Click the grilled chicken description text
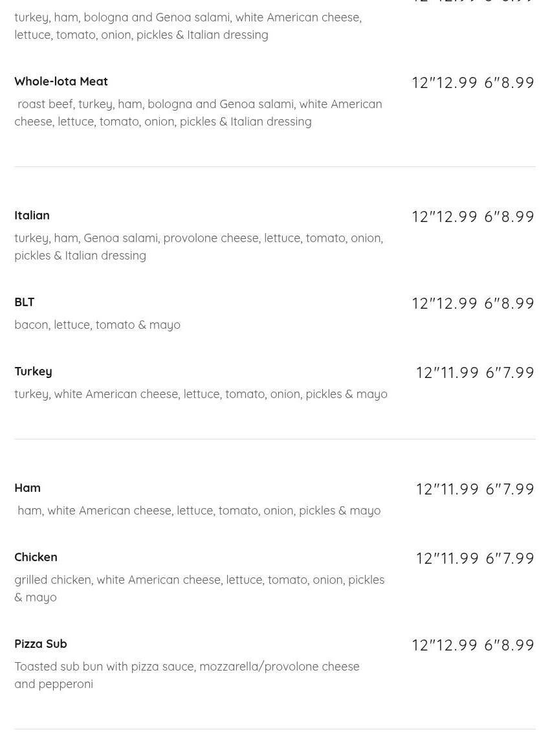 click(x=199, y=588)
